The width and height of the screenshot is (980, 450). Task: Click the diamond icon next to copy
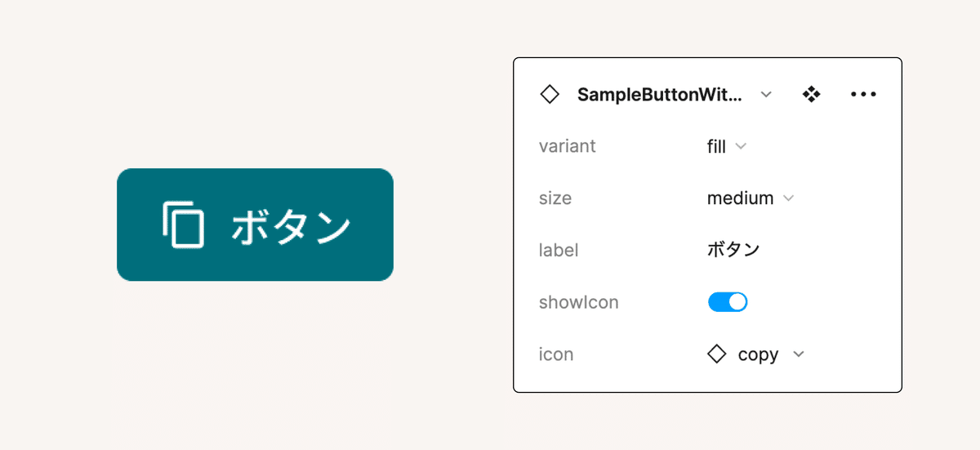(x=716, y=354)
